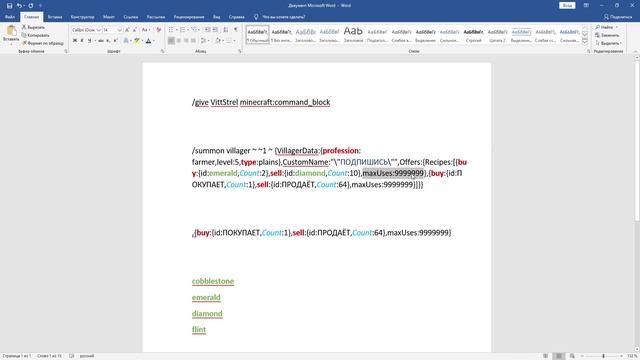Switch to the Ссылки tab
This screenshot has width=640, height=360.
(x=131, y=17)
